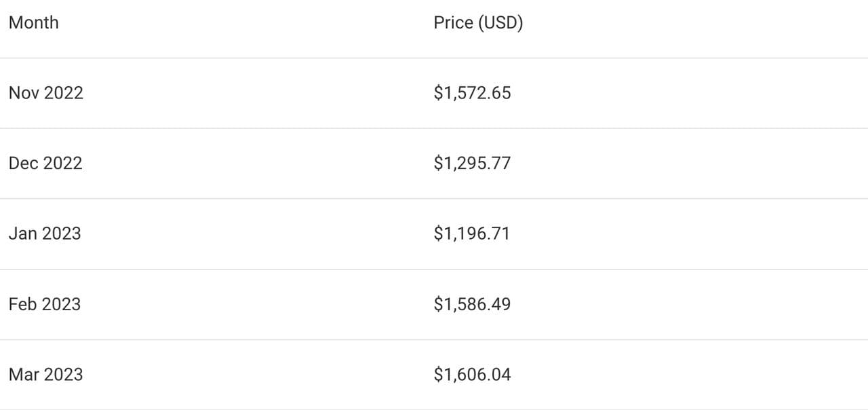Click the year 2023 in the Feb row
This screenshot has width=868, height=410.
pos(61,304)
